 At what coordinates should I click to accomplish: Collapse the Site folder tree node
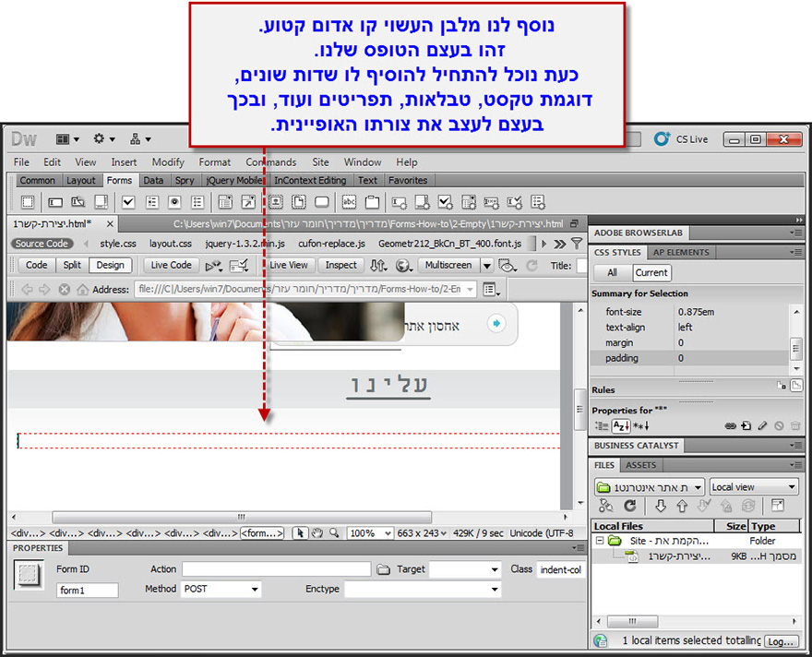tap(600, 541)
